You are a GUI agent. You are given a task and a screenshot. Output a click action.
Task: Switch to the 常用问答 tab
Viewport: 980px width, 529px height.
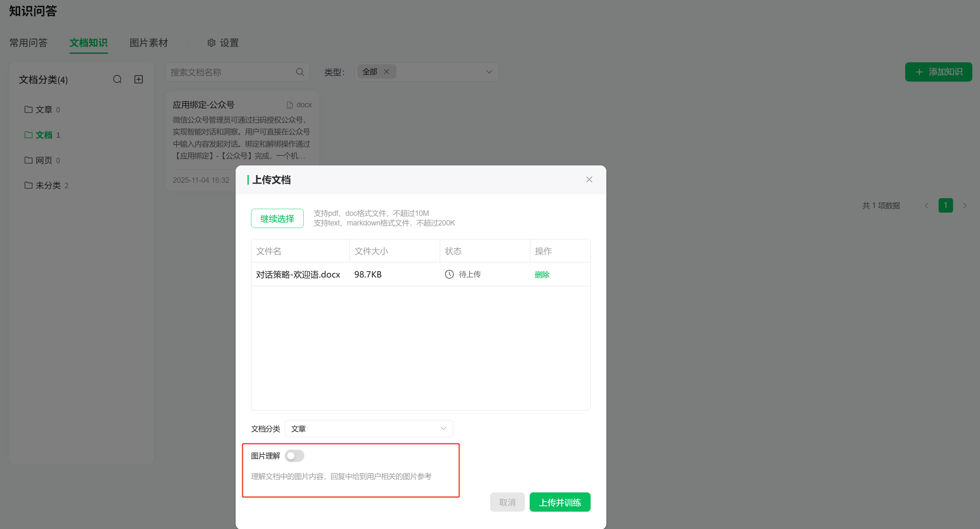click(28, 43)
